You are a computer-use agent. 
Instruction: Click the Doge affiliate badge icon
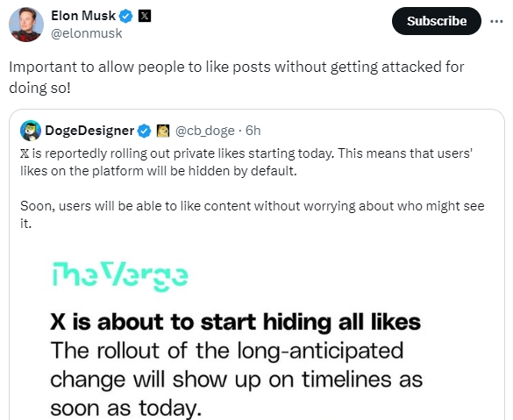(163, 131)
